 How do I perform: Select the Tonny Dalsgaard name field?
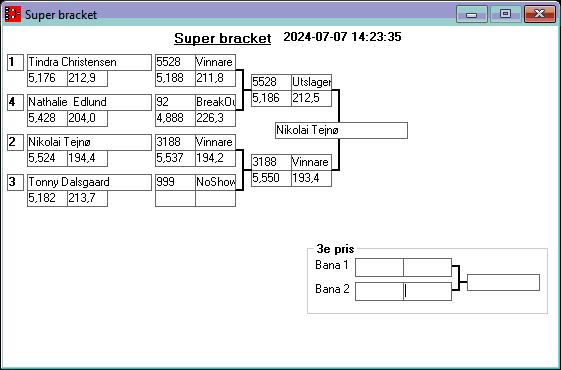[89, 182]
